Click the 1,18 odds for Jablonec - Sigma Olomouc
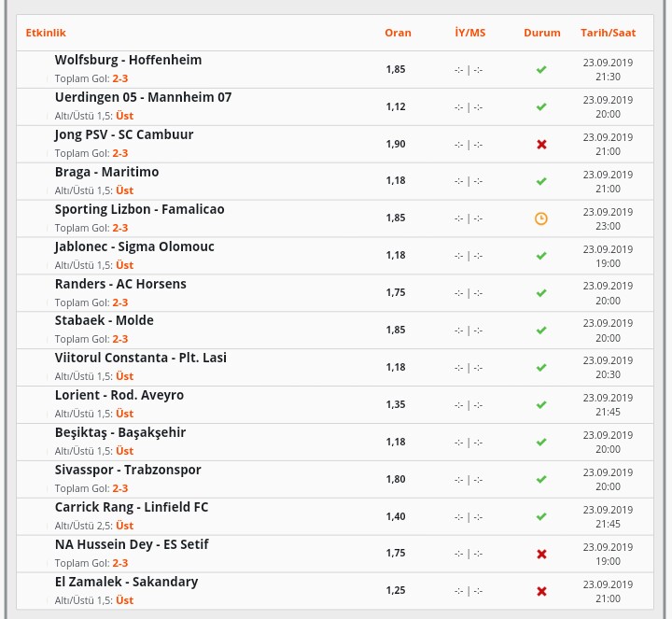672x619 pixels. [x=396, y=255]
